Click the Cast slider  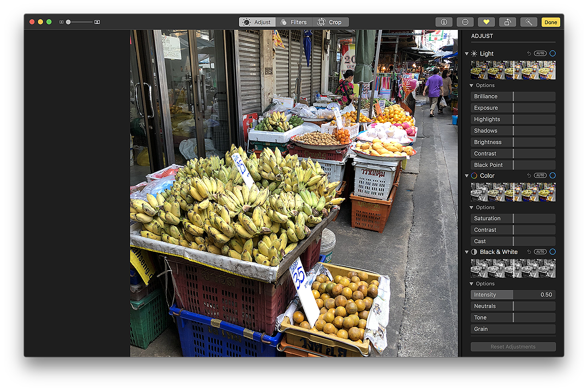coord(513,241)
